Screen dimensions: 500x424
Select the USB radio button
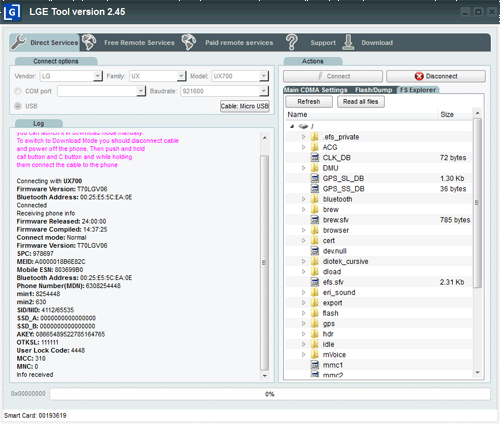coord(18,106)
